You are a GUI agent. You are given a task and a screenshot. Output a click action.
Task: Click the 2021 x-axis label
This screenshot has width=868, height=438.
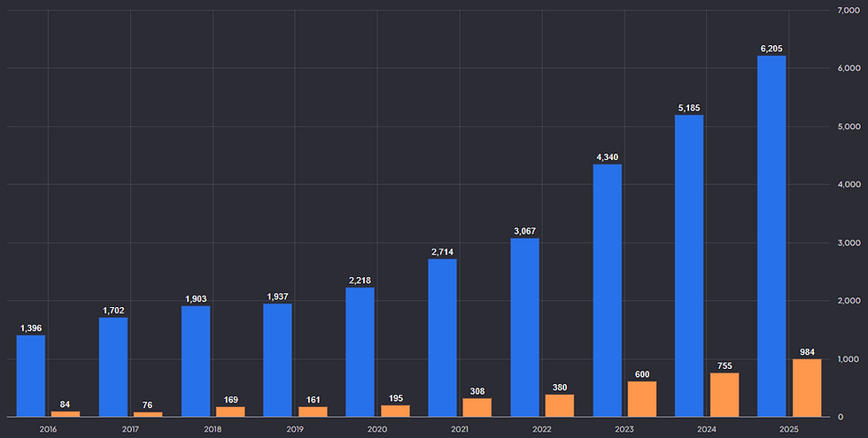[460, 429]
